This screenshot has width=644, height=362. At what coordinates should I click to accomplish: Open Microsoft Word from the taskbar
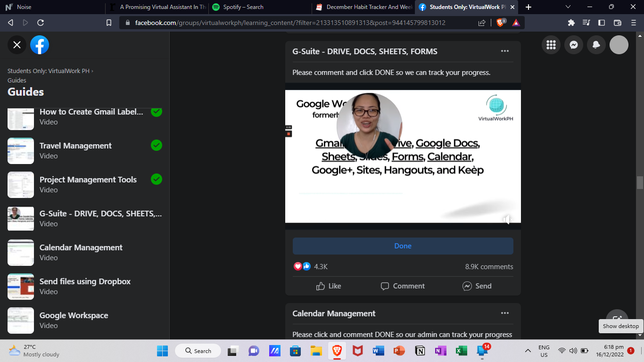click(378, 351)
